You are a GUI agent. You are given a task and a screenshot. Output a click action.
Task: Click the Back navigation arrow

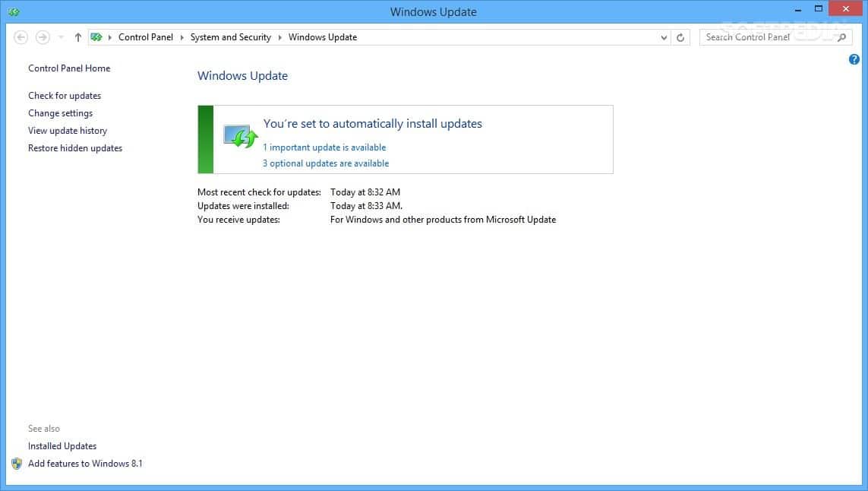tap(21, 37)
